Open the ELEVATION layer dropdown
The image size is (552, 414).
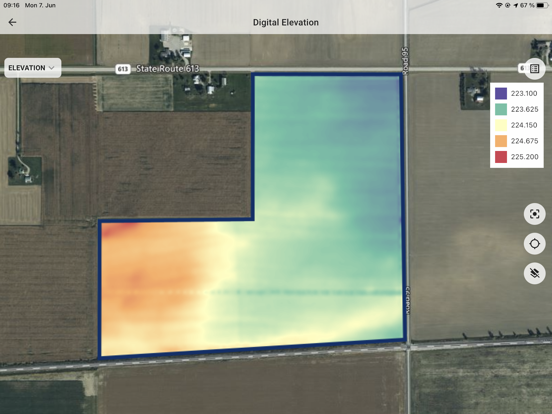[32, 68]
